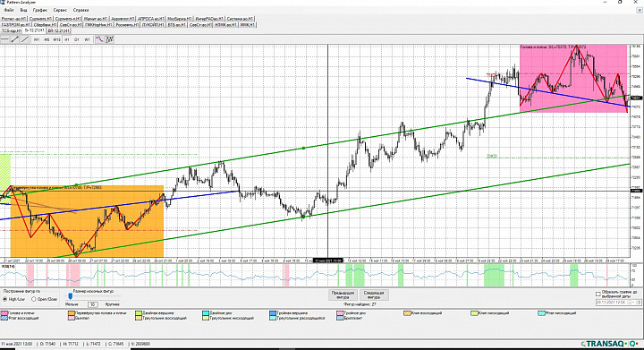Screen dimensions: 644x350
Task: Switch to the ЛУКОЙЛ.H1 tab
Action: click(x=153, y=25)
